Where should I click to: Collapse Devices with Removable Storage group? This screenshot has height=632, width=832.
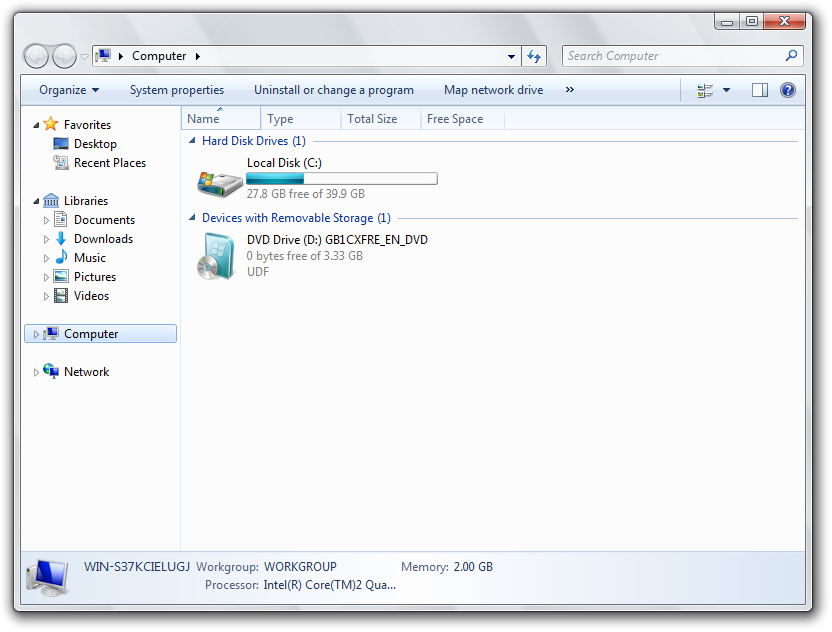pyautogui.click(x=192, y=218)
